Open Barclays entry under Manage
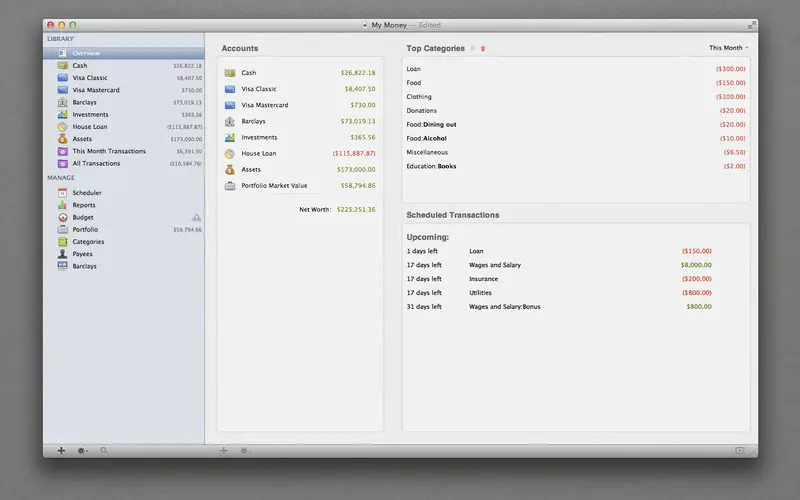 click(124, 266)
